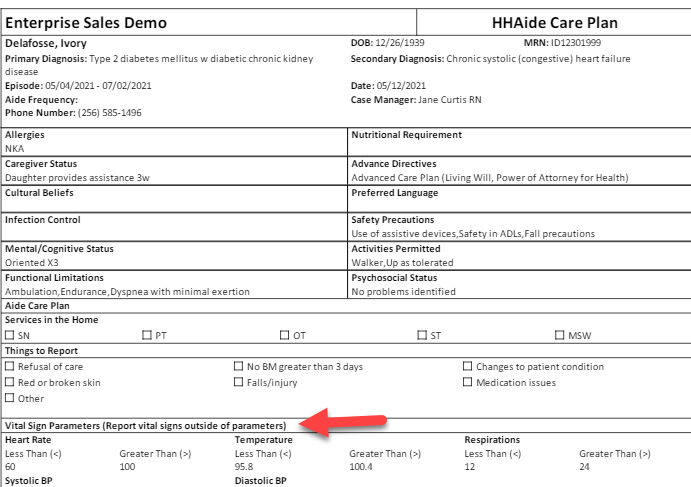Check the SN service checkbox

tap(10, 335)
